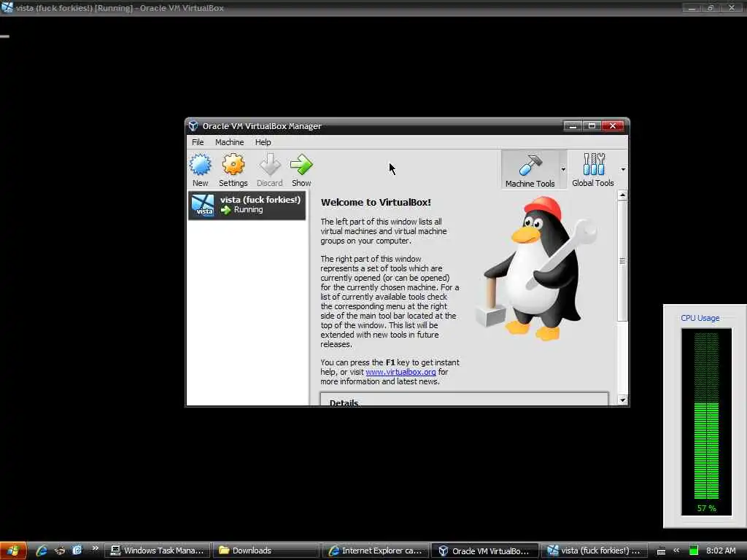Expand Global Tools dropdown arrow
The image size is (747, 560).
[x=623, y=169]
